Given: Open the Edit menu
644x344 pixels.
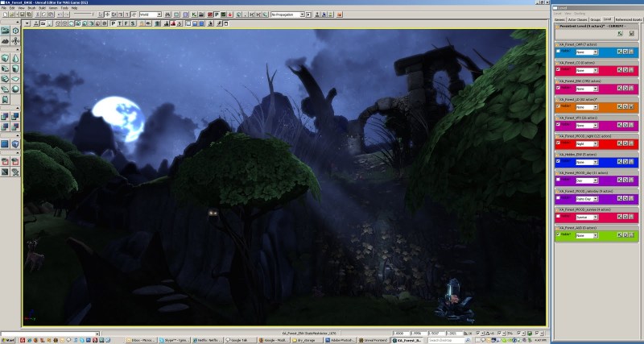Looking at the screenshot, I should click(x=12, y=8).
